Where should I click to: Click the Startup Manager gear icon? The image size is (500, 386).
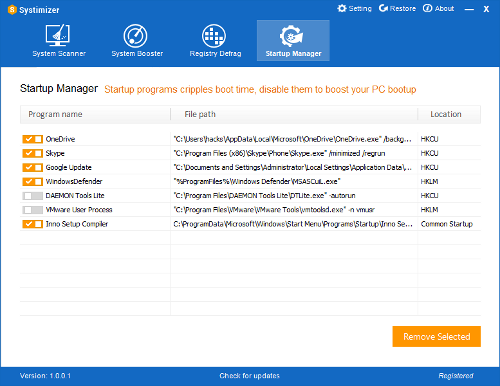(x=291, y=36)
